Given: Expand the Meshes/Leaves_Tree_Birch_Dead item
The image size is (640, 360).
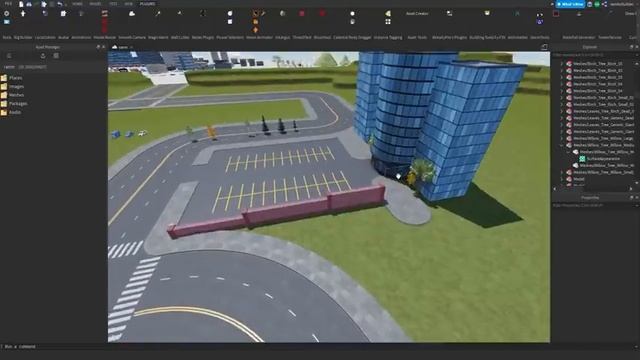Looking at the screenshot, I should (562, 111).
